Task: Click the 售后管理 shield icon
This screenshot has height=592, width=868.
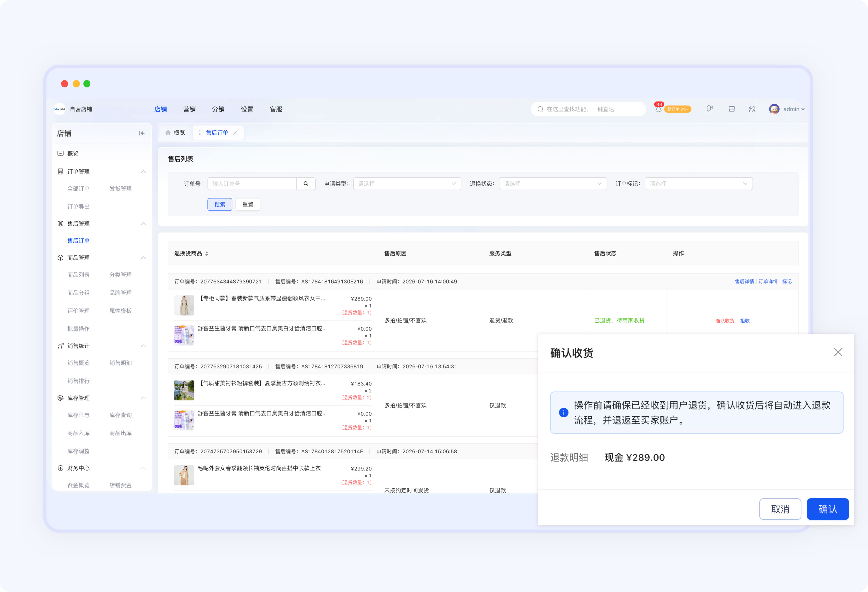Action: pyautogui.click(x=60, y=223)
